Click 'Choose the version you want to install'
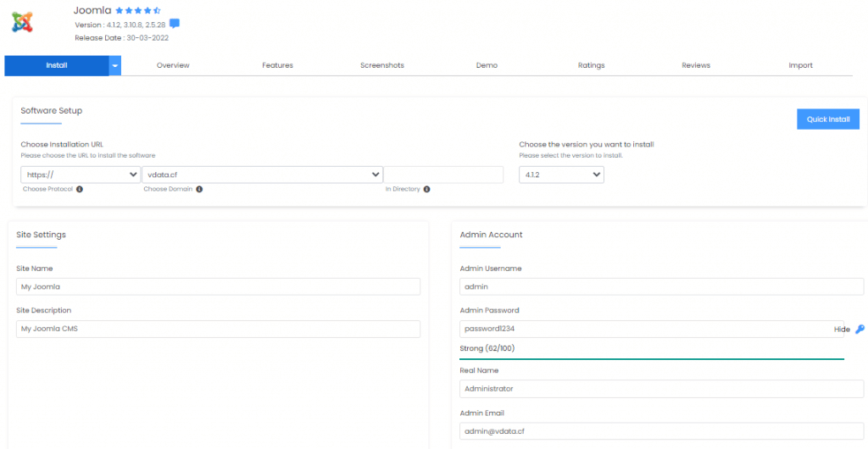 pos(587,144)
